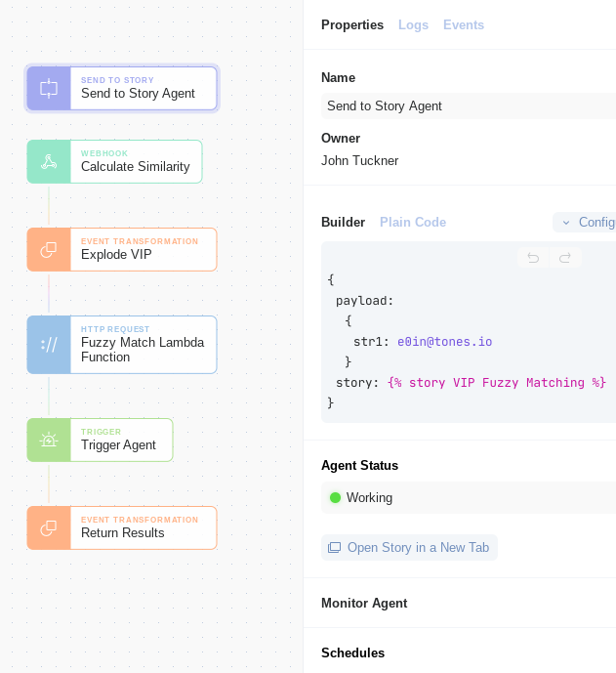Redo the builder edit
This screenshot has width=616, height=673.
click(565, 258)
